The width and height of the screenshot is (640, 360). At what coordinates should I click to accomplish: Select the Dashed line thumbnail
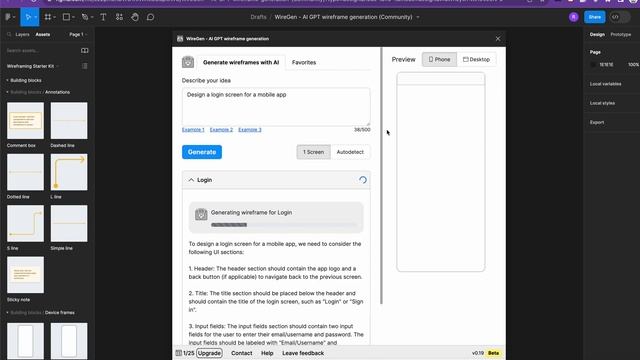(69, 121)
